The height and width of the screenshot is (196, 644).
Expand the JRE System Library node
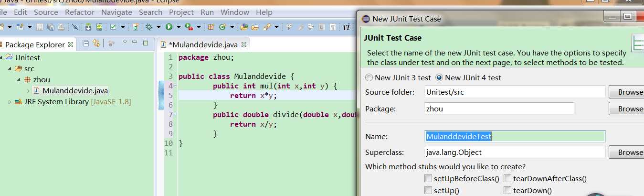[10, 102]
